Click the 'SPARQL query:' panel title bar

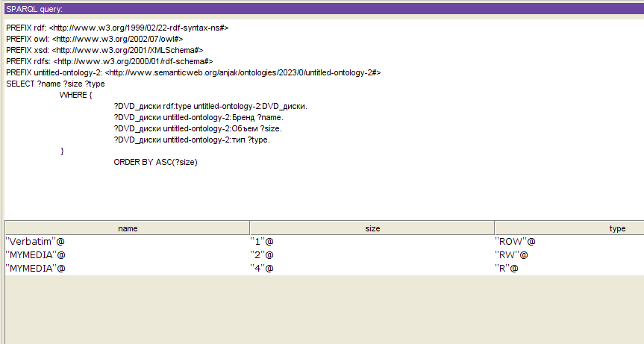(324, 9)
